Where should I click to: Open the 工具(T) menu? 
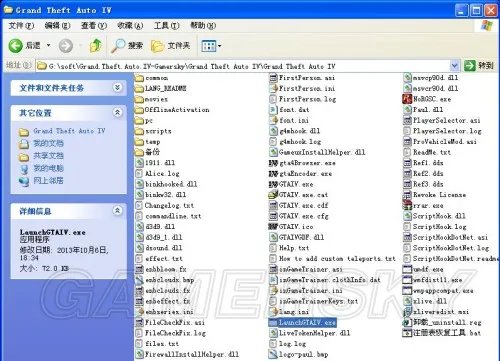point(166,25)
